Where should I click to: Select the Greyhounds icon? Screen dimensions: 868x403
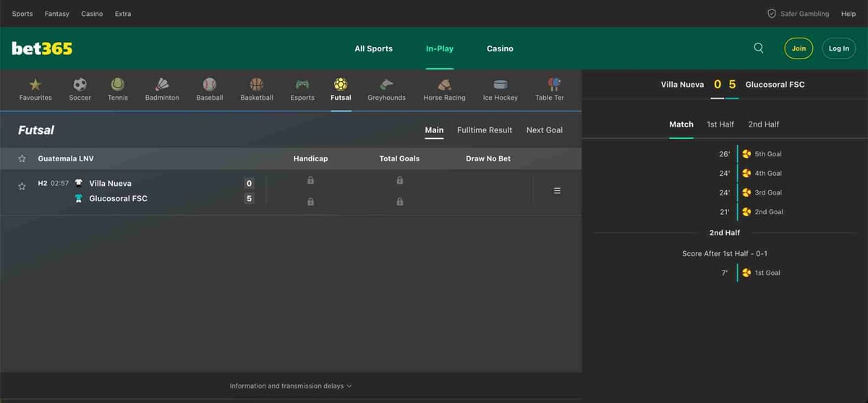tap(386, 84)
